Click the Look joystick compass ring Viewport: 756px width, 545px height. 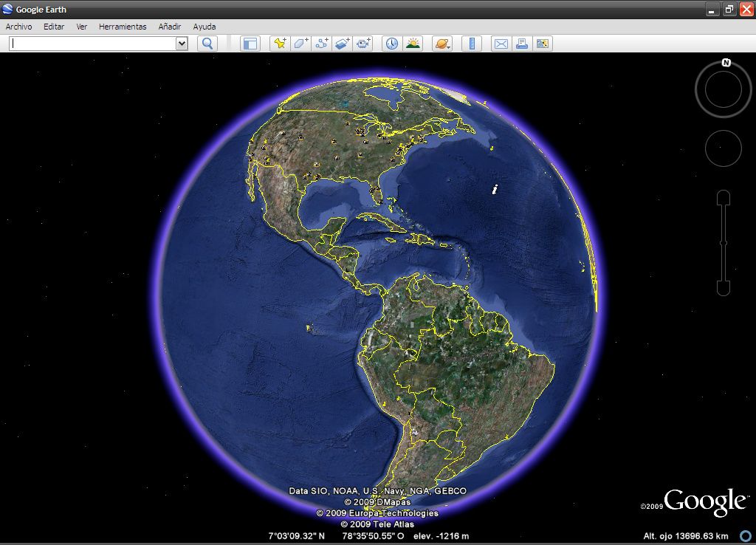pos(724,89)
